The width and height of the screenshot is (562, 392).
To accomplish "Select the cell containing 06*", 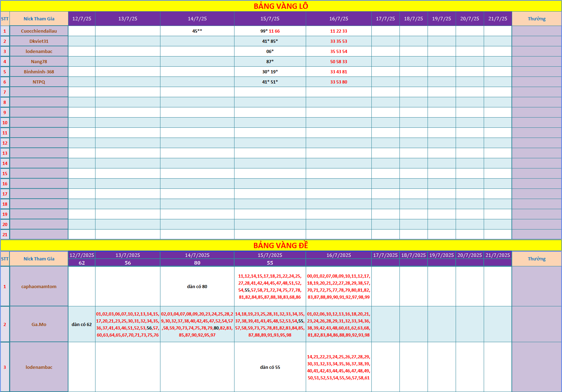I will point(270,51).
